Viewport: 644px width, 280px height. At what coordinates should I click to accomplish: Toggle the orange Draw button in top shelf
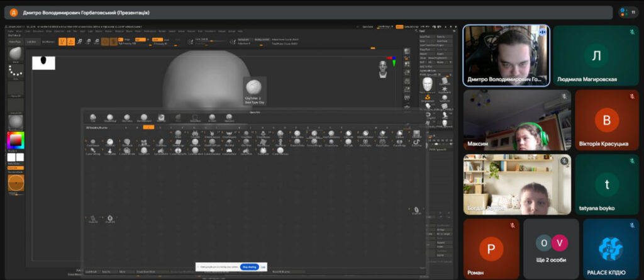[71, 42]
